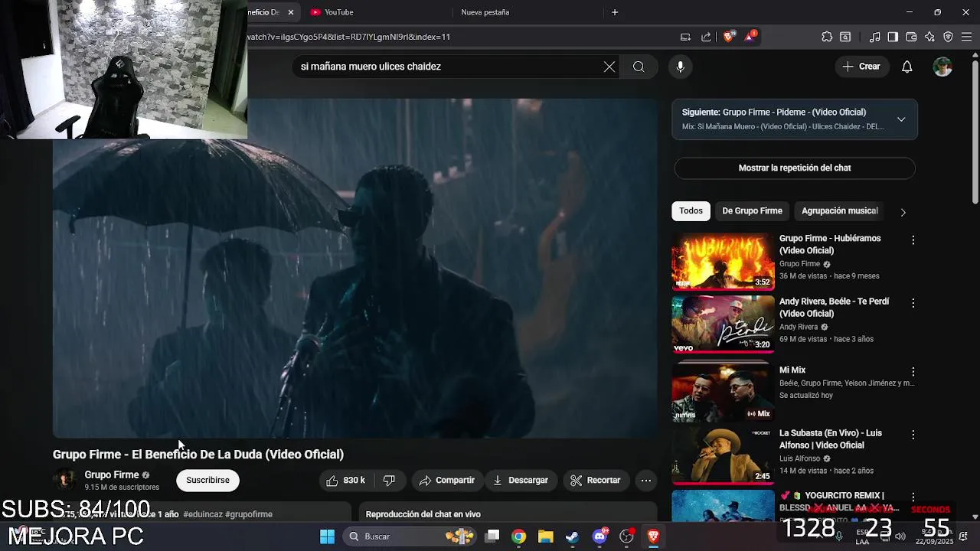The width and height of the screenshot is (980, 551).
Task: Open options menu for Mi Mix
Action: (x=913, y=372)
